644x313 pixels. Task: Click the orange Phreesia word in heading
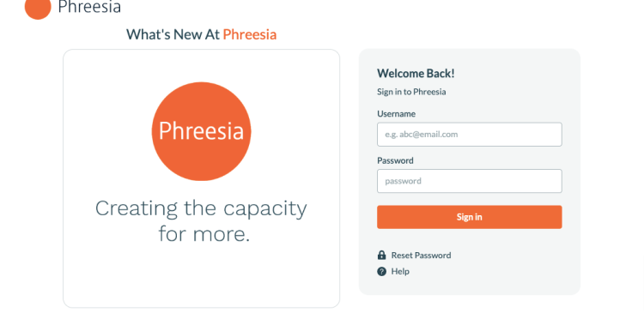click(250, 34)
